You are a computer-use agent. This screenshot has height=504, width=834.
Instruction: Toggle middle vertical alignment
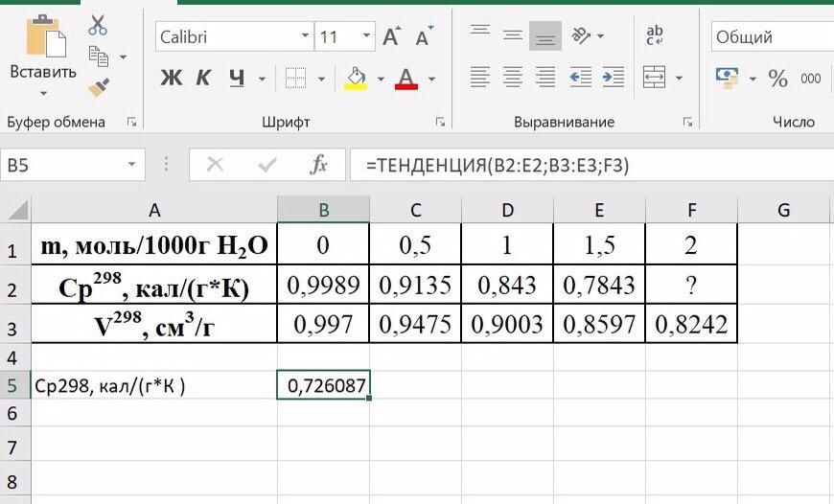point(513,36)
